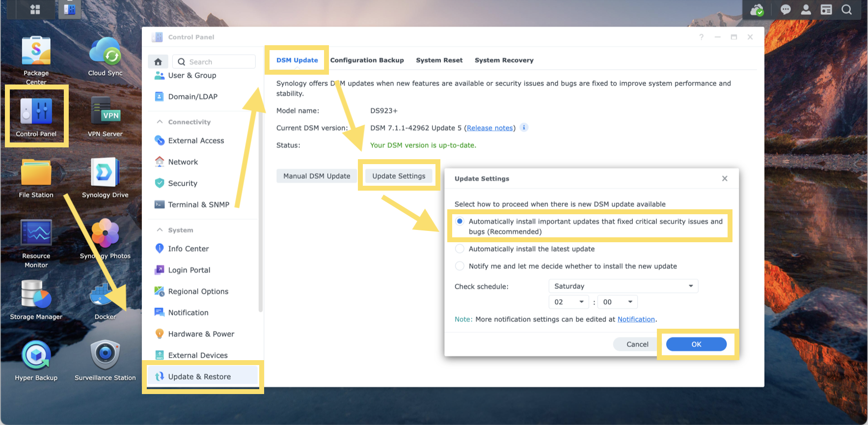Switch to the Configuration Backup tab
The height and width of the screenshot is (425, 868).
(x=367, y=60)
